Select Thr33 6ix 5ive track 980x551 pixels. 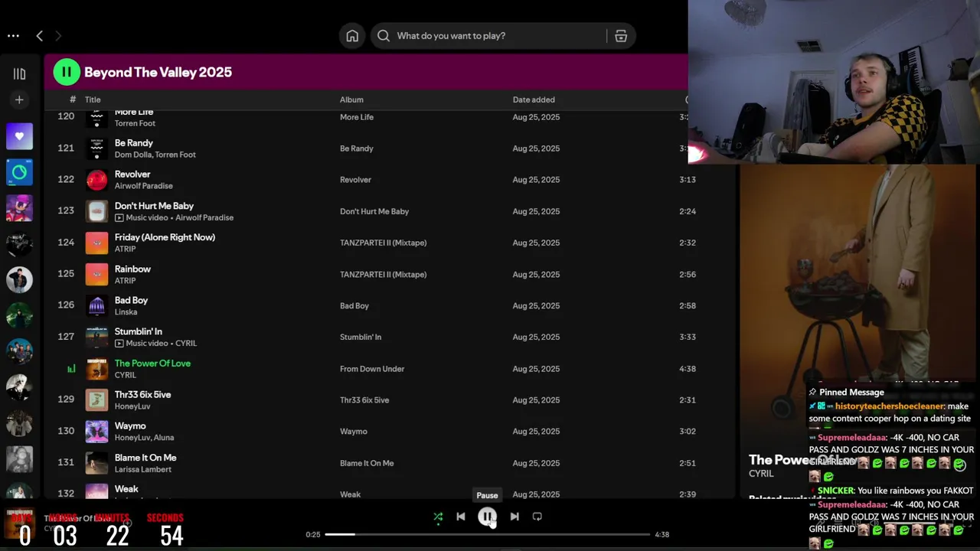(142, 395)
